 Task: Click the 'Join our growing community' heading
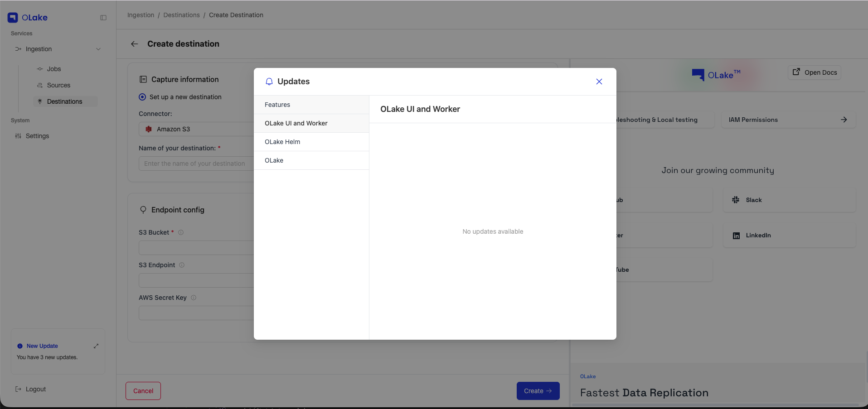(718, 170)
